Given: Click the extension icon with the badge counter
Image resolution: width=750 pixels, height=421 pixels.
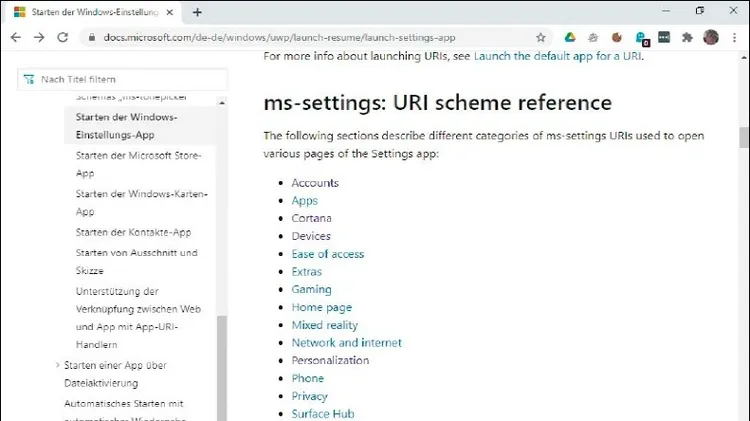Looking at the screenshot, I should pos(641,38).
